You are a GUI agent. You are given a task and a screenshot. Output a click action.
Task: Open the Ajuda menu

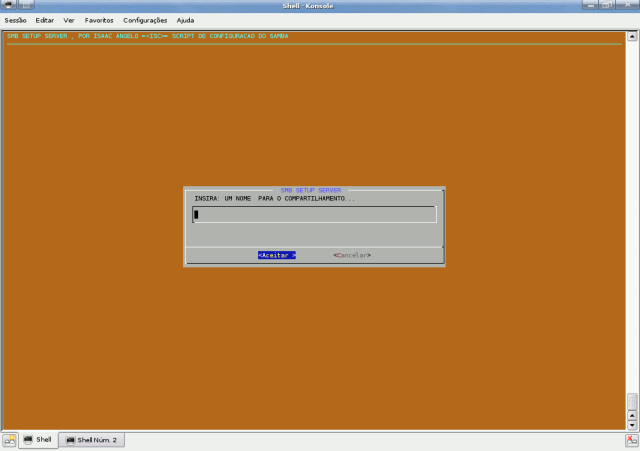tap(186, 20)
